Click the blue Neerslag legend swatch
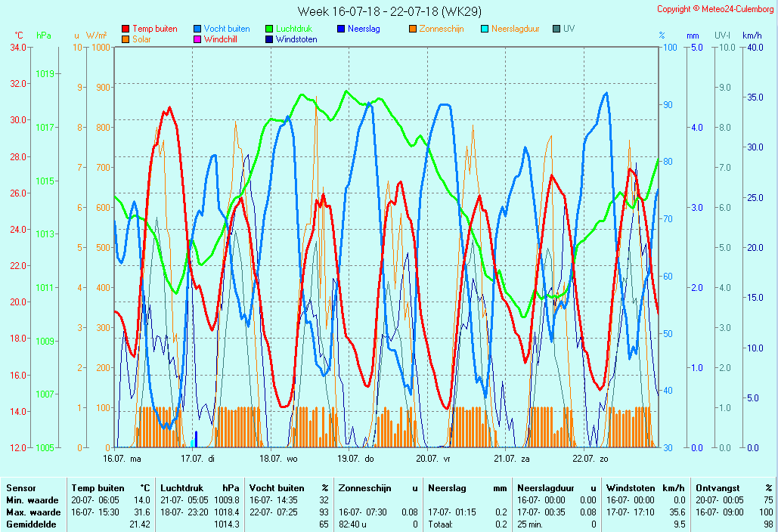This screenshot has width=778, height=532. [x=341, y=29]
